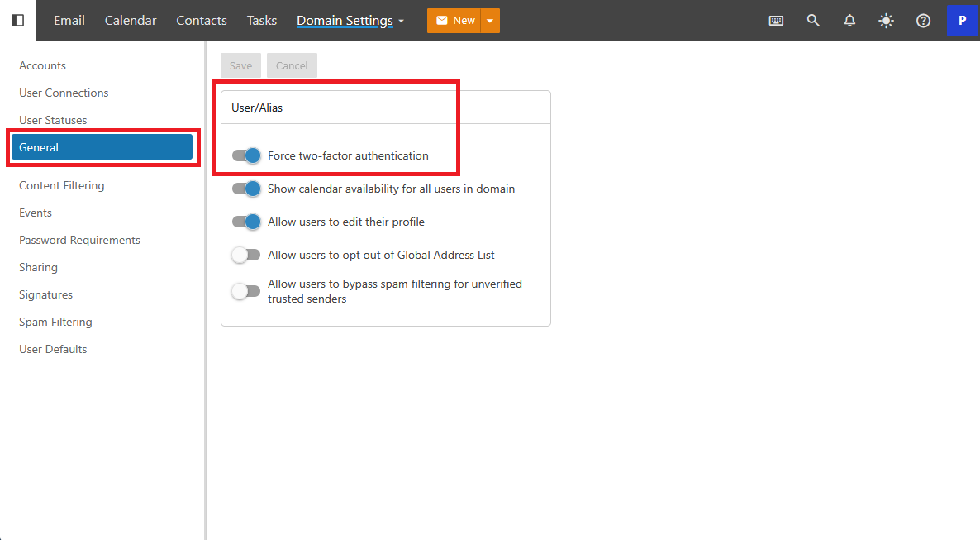Go to the Email tab
This screenshot has width=980, height=540.
69,21
